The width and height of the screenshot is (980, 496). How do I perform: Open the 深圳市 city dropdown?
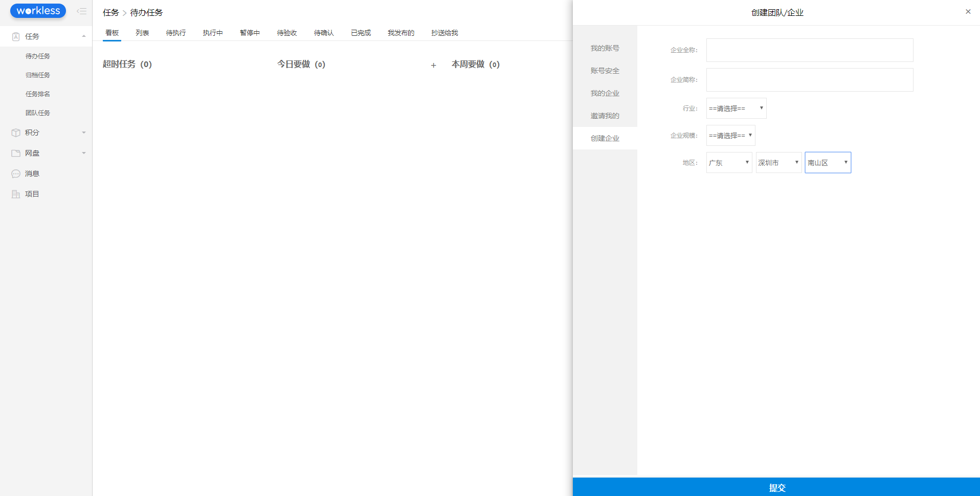point(778,162)
